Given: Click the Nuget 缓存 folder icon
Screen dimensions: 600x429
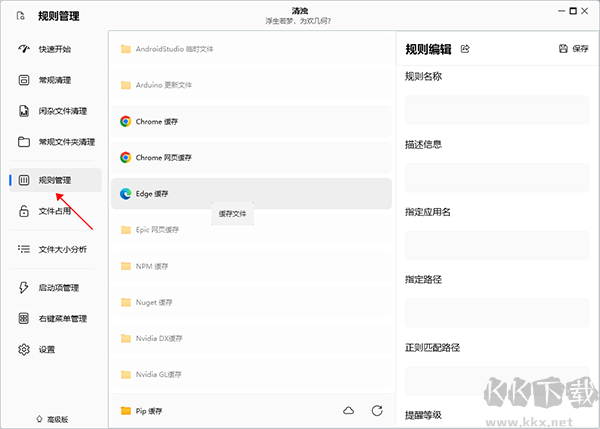Looking at the screenshot, I should coord(126,302).
